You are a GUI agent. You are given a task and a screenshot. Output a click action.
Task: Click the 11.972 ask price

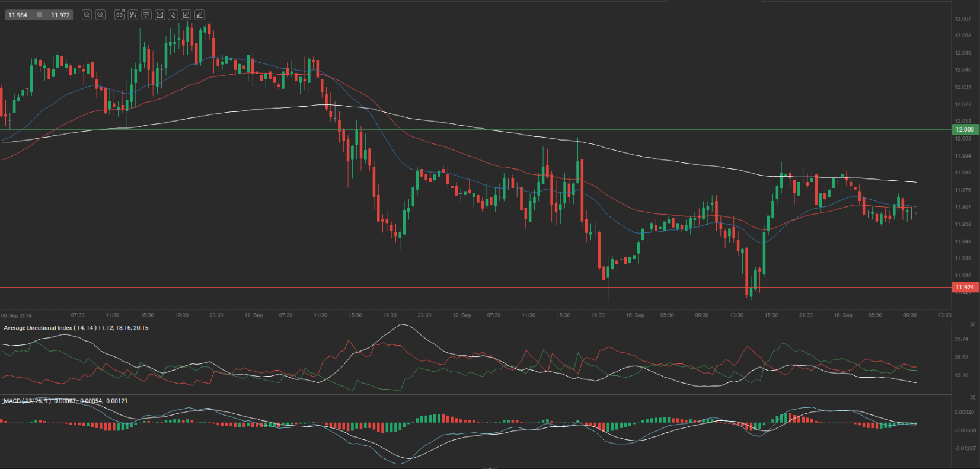pos(60,15)
